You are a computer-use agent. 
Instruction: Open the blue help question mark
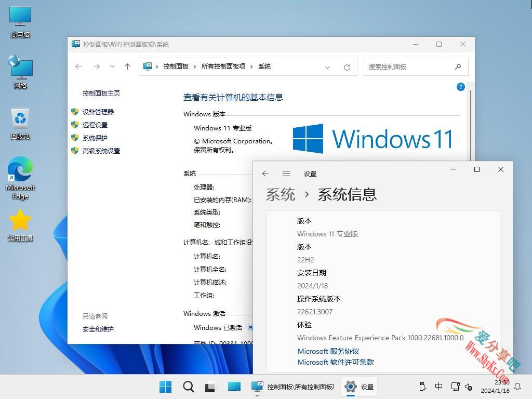[x=460, y=87]
